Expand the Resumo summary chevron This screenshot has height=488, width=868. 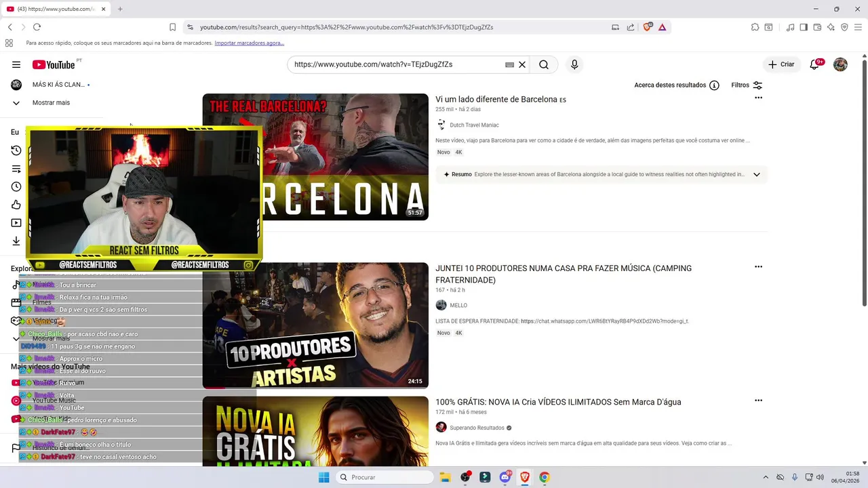click(757, 174)
